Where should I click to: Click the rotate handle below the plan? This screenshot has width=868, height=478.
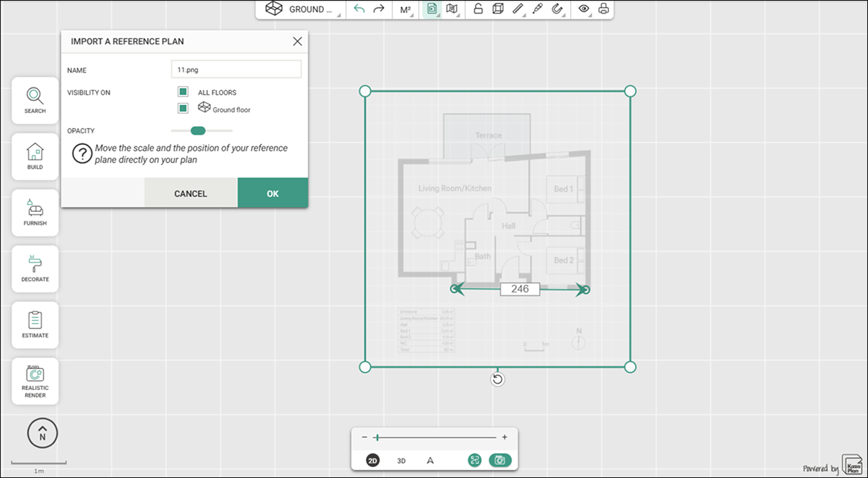(x=497, y=379)
